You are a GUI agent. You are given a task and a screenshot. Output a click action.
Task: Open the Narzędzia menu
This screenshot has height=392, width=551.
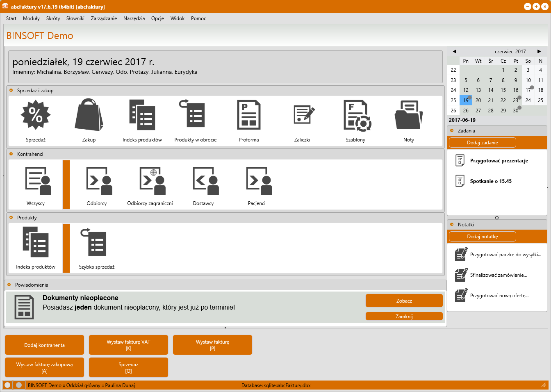(x=134, y=18)
